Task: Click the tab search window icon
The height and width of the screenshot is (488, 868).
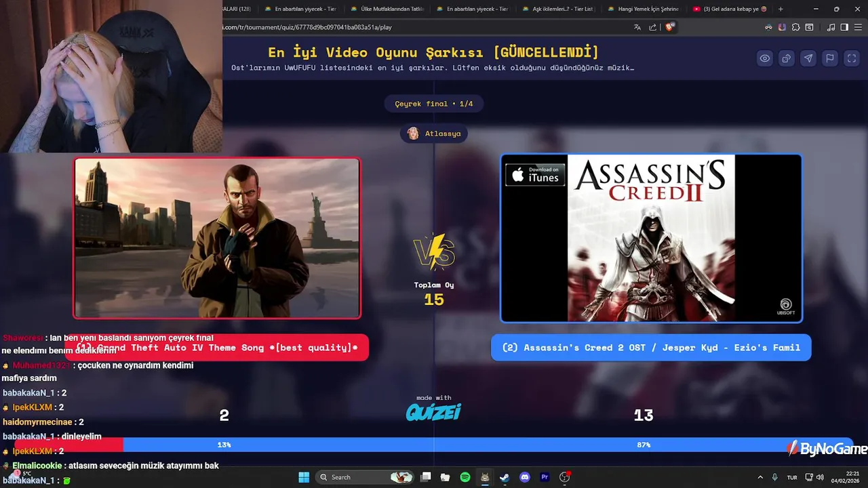Action: tap(810, 27)
